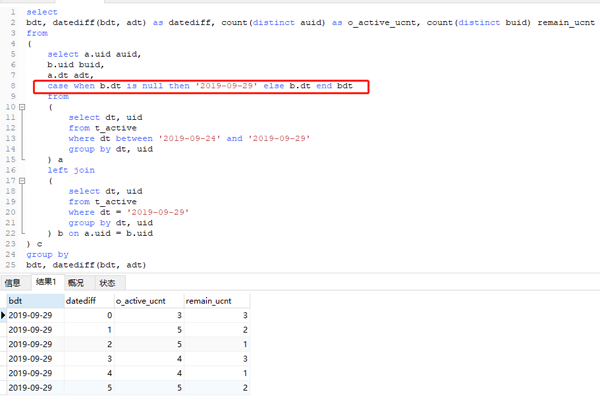This screenshot has width=600, height=413.
Task: Click the bdt column header
Action: (32, 299)
